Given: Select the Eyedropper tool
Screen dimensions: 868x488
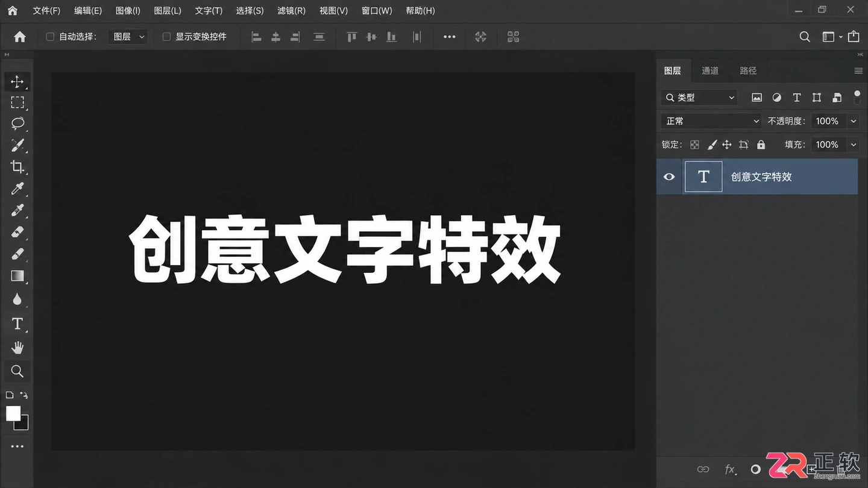Looking at the screenshot, I should 17,189.
